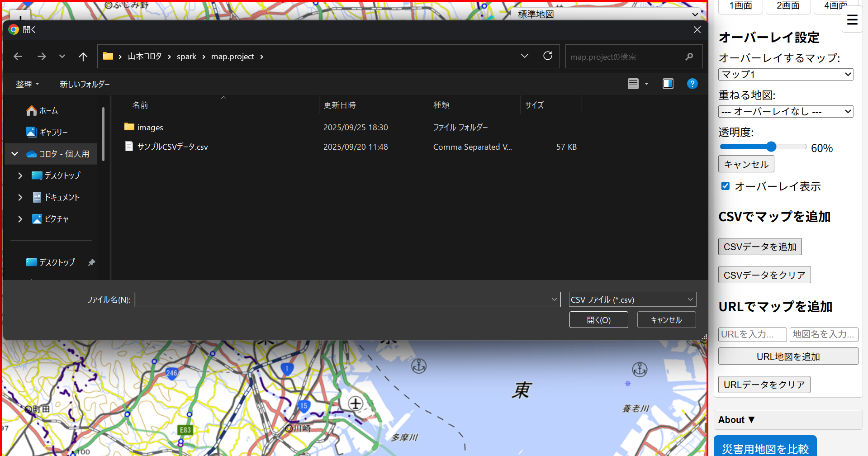This screenshot has width=868, height=456.
Task: Expand the デスクトップ tree node
Action: [x=20, y=176]
